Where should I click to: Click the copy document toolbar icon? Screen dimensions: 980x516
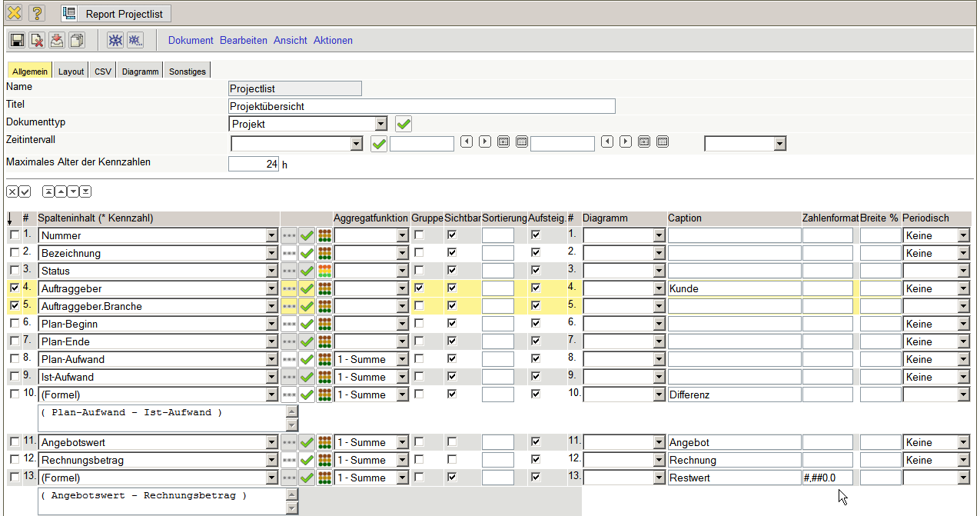click(x=77, y=40)
